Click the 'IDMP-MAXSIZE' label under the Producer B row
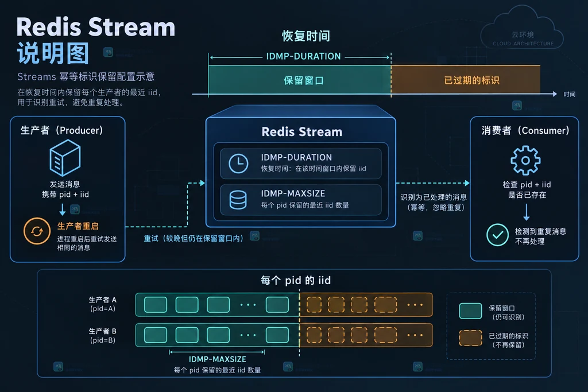 pyautogui.click(x=218, y=359)
